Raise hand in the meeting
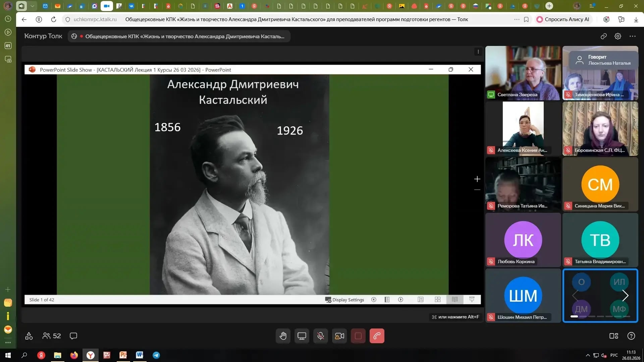 point(283,336)
